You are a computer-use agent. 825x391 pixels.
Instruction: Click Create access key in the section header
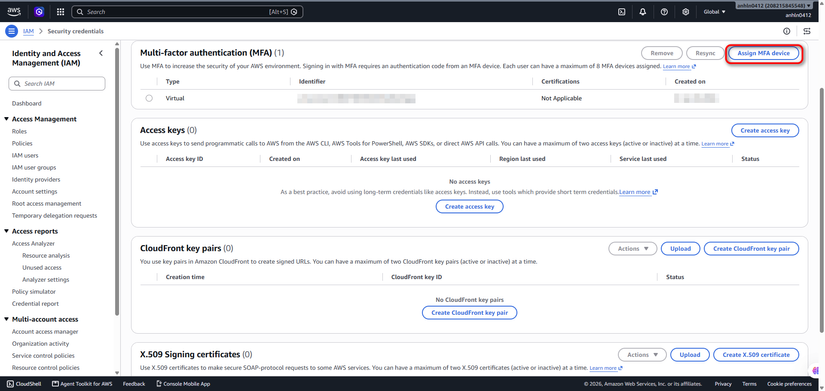tap(765, 131)
